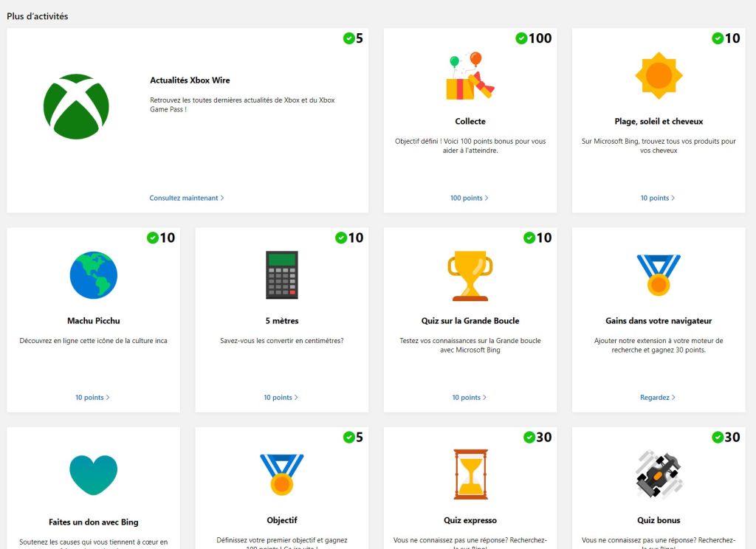This screenshot has height=549, width=756.
Task: Click the Quiz expresso card title
Action: pos(470,520)
